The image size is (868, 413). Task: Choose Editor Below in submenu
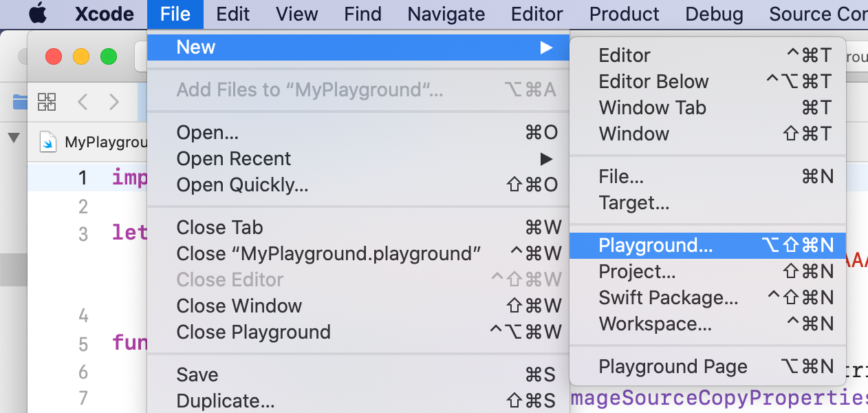click(x=708, y=81)
